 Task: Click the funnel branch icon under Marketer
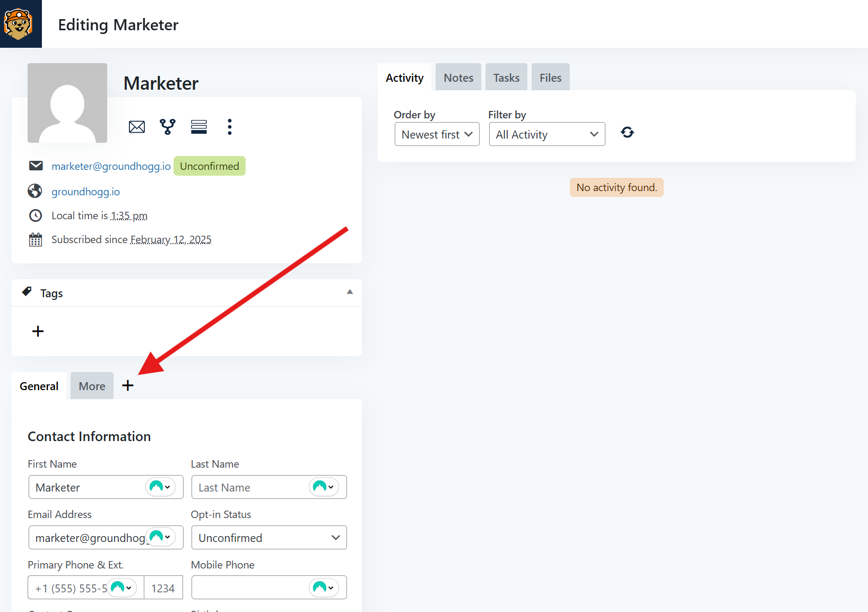click(x=168, y=126)
